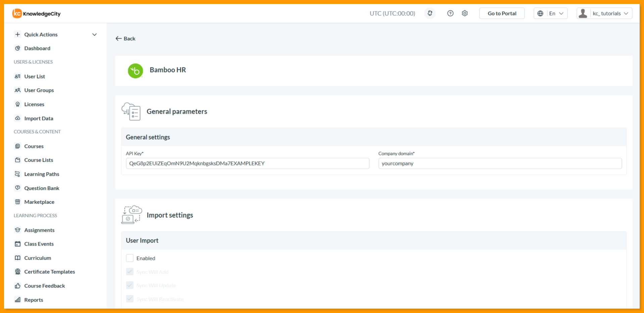
Task: Click the help question mark icon
Action: 450,13
